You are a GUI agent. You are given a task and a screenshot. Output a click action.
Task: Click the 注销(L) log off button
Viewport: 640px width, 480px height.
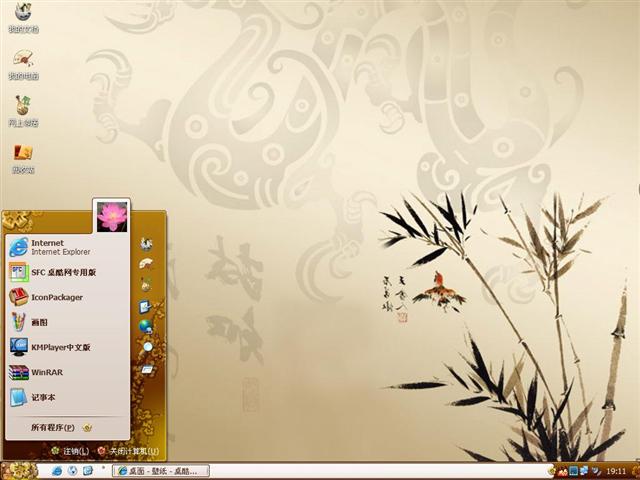click(x=70, y=451)
